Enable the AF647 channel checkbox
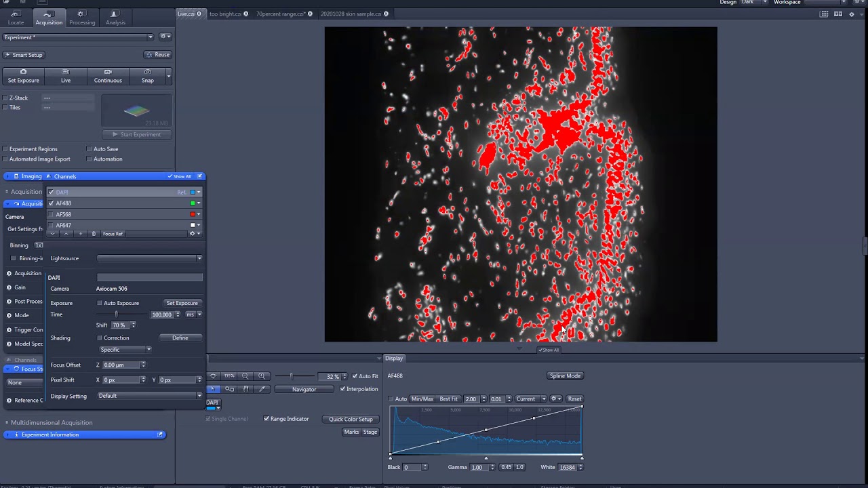This screenshot has width=868, height=488. [x=51, y=225]
